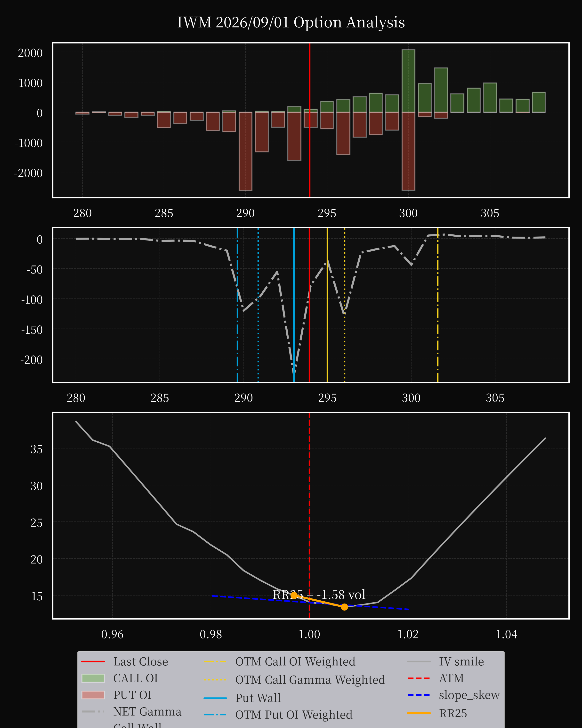Viewport: 582px width, 728px height.
Task: Click the '-150' y-axis label in gamma chart
Action: tap(32, 330)
